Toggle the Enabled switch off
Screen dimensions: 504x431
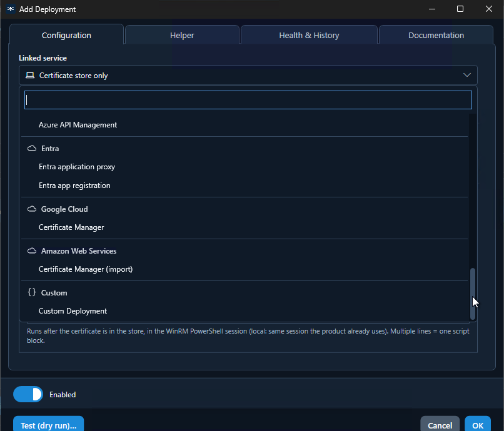28,394
